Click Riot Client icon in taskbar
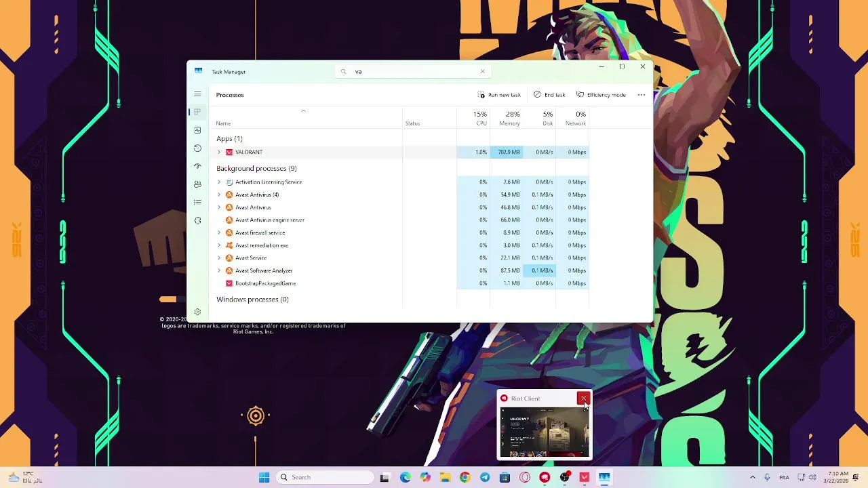 545,477
